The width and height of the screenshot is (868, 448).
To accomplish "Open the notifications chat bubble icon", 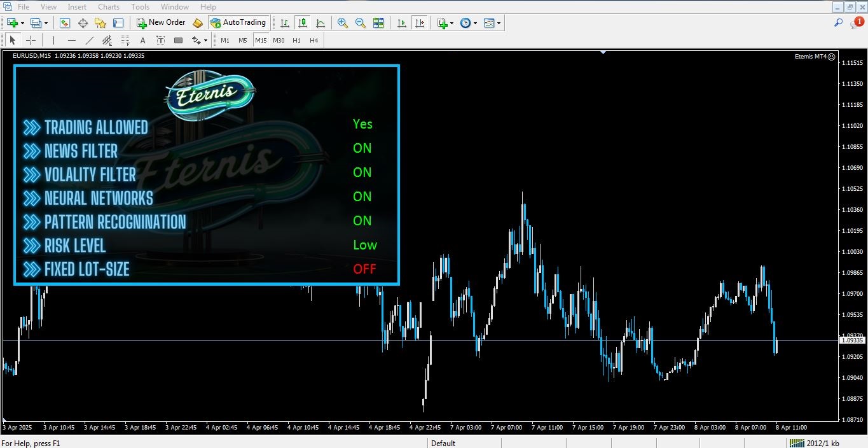I will coord(857,23).
